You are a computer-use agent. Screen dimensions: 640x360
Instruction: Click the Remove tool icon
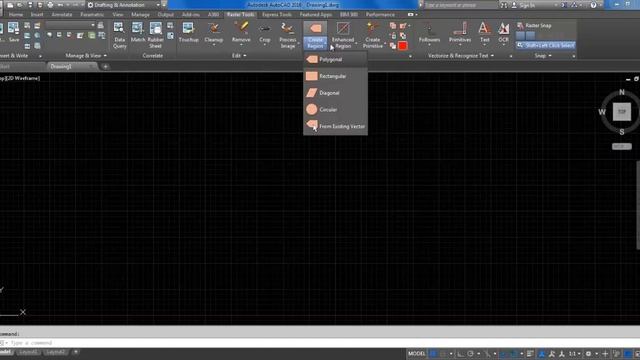click(241, 33)
